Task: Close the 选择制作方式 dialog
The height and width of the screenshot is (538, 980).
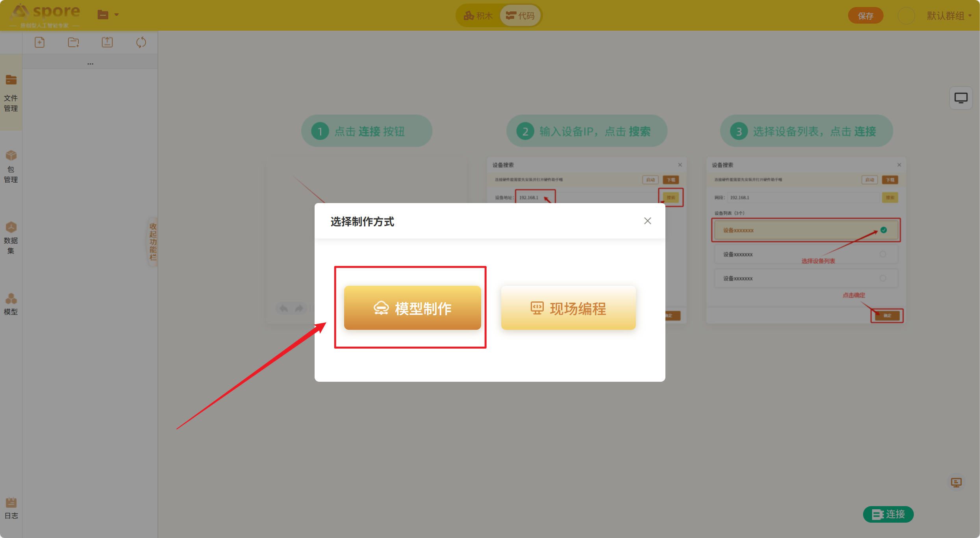Action: tap(647, 221)
